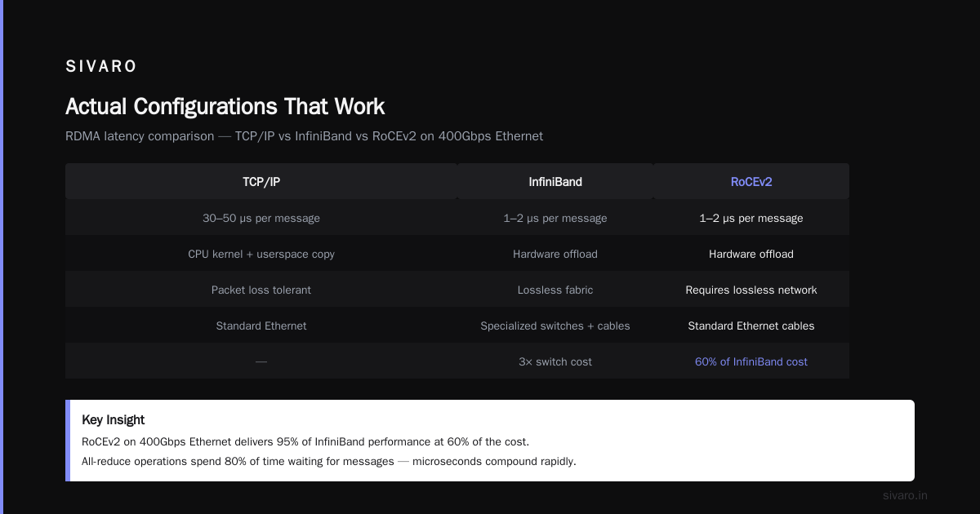Click the Packet loss tolerant cell
980x514 pixels.
pyautogui.click(x=261, y=290)
